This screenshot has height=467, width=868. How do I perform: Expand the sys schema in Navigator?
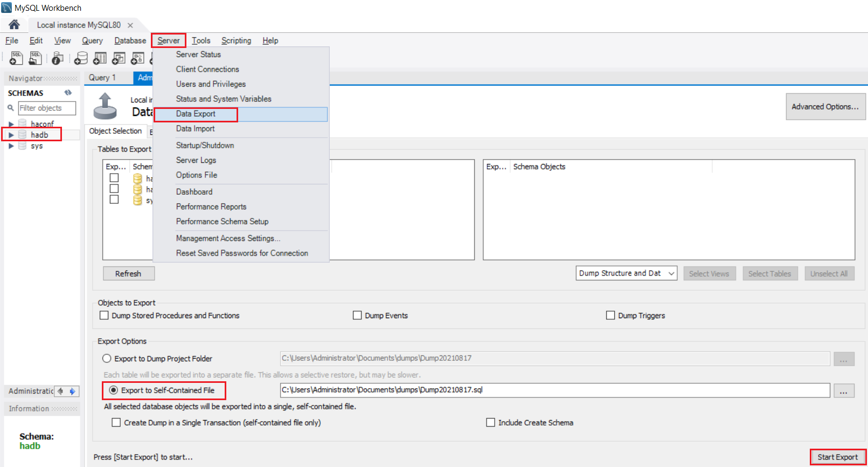pyautogui.click(x=11, y=146)
